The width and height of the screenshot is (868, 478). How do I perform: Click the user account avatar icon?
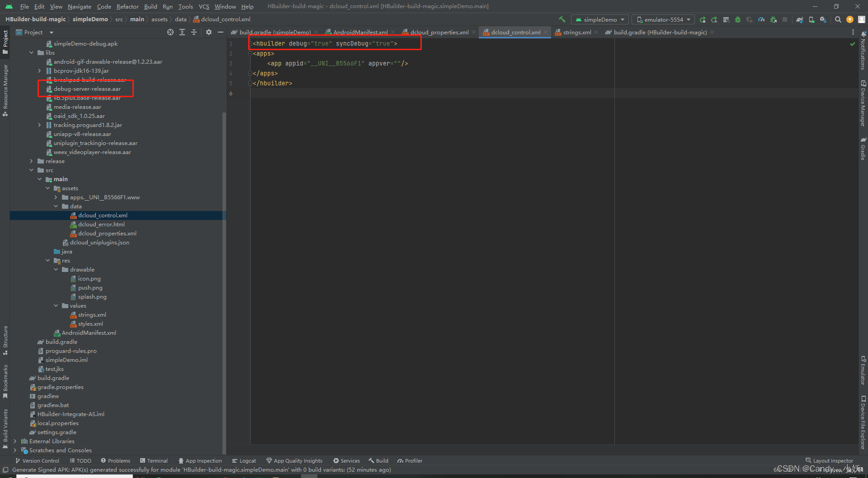click(x=862, y=19)
